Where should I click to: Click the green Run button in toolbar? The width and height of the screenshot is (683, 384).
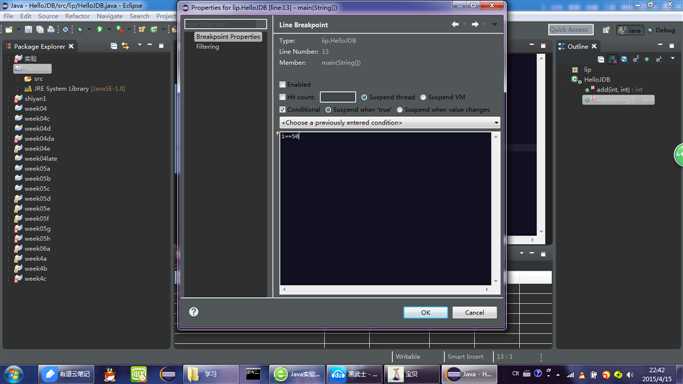[100, 29]
